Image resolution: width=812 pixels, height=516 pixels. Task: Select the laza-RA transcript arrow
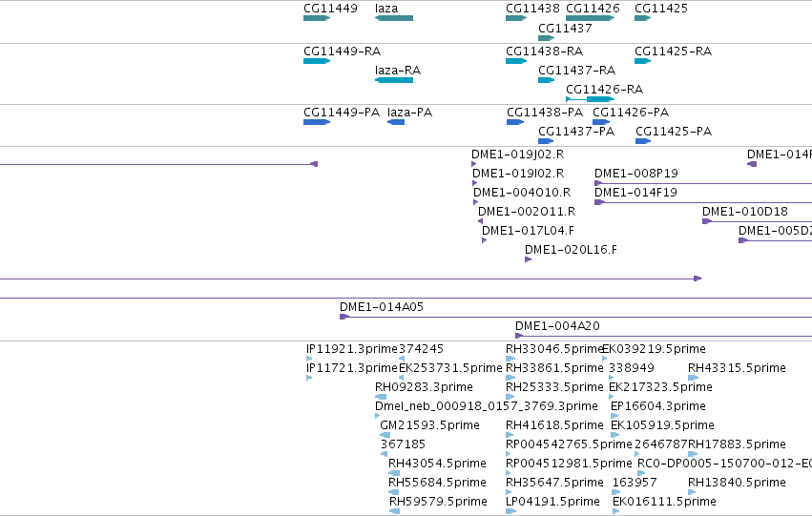393,80
